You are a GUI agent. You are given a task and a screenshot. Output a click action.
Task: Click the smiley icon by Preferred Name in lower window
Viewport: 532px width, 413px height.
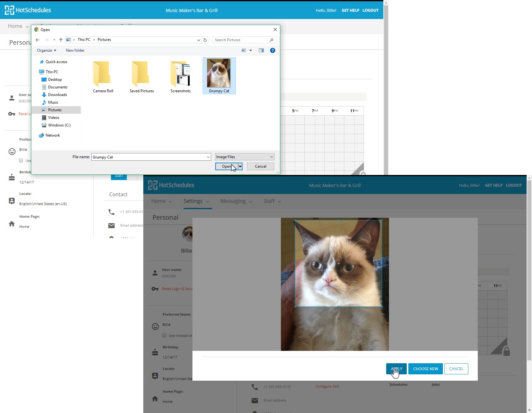[155, 326]
